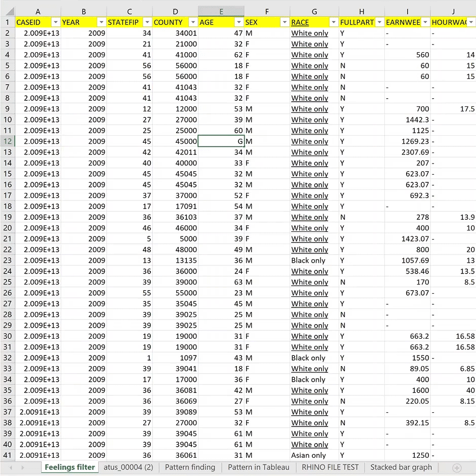Select earnings value 1250 in row 41
Image resolution: width=476 pixels, height=476 pixels.
pyautogui.click(x=408, y=455)
